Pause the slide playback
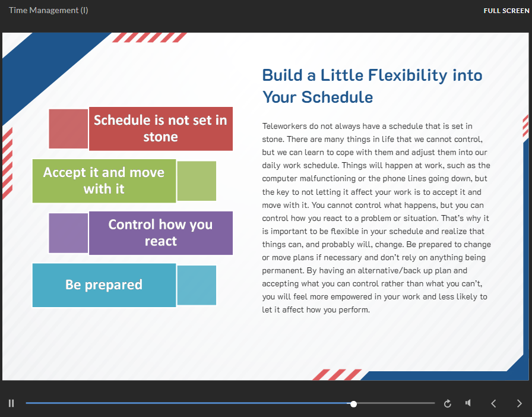 tap(11, 403)
